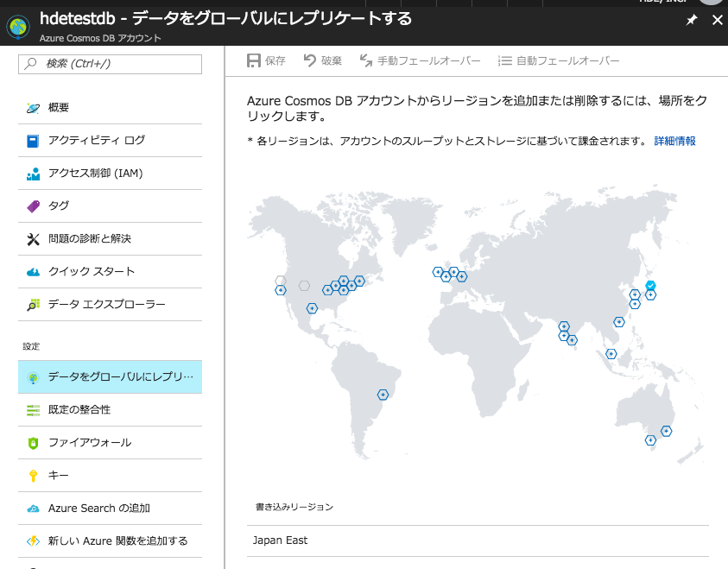This screenshot has height=569, width=728.
Task: Click the 概要 planet icon
Action: pos(33,108)
